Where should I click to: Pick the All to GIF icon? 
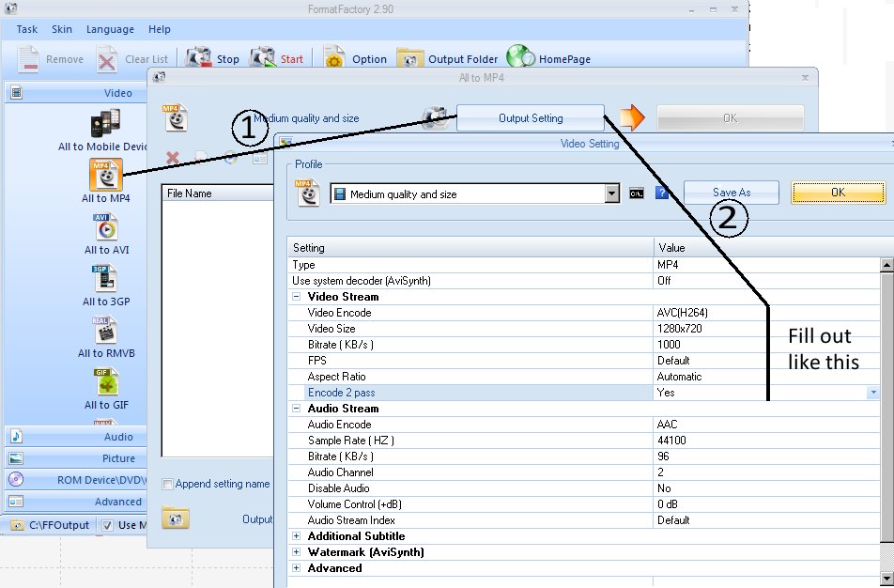tap(106, 382)
